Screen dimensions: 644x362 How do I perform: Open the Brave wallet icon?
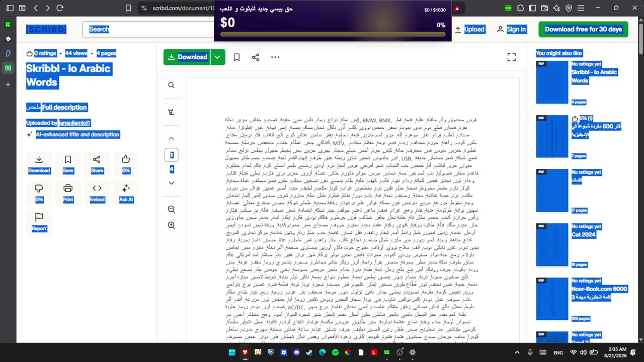(x=545, y=8)
